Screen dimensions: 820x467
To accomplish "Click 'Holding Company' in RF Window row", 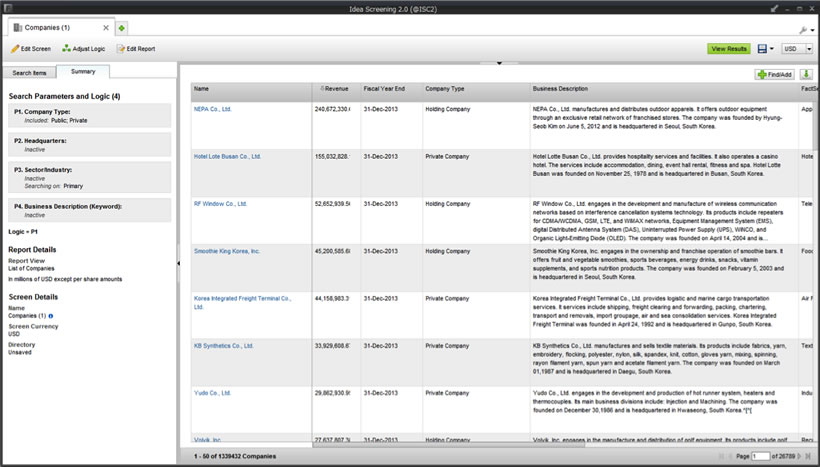I will tap(448, 204).
